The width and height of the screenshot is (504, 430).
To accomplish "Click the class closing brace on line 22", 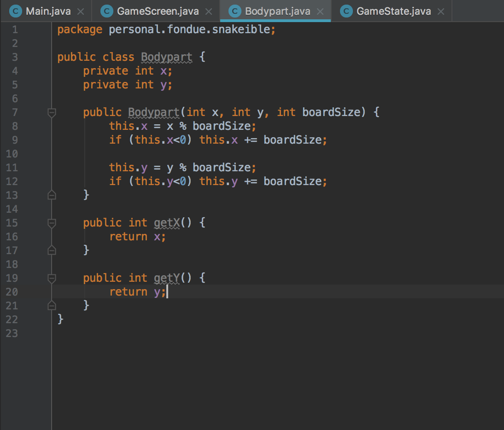I will (60, 319).
